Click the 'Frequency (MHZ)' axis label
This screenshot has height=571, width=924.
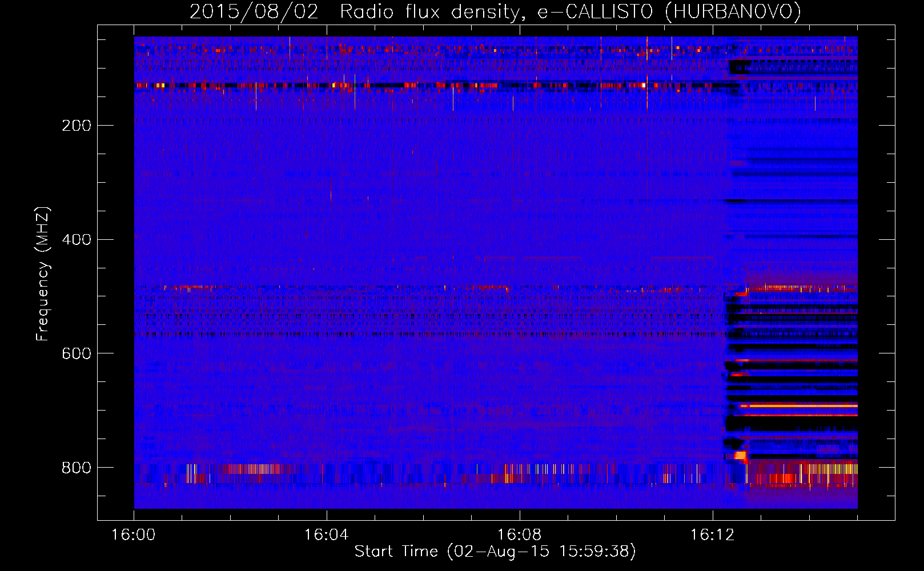point(43,274)
